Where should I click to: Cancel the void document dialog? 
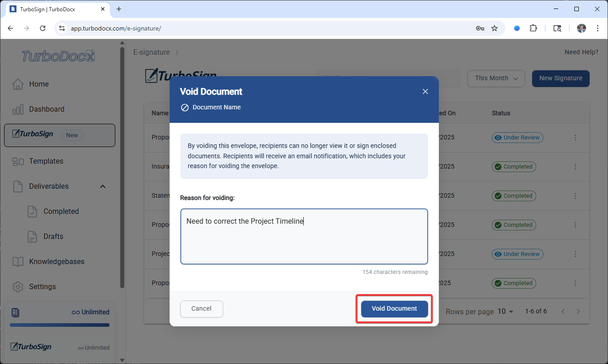click(x=201, y=308)
